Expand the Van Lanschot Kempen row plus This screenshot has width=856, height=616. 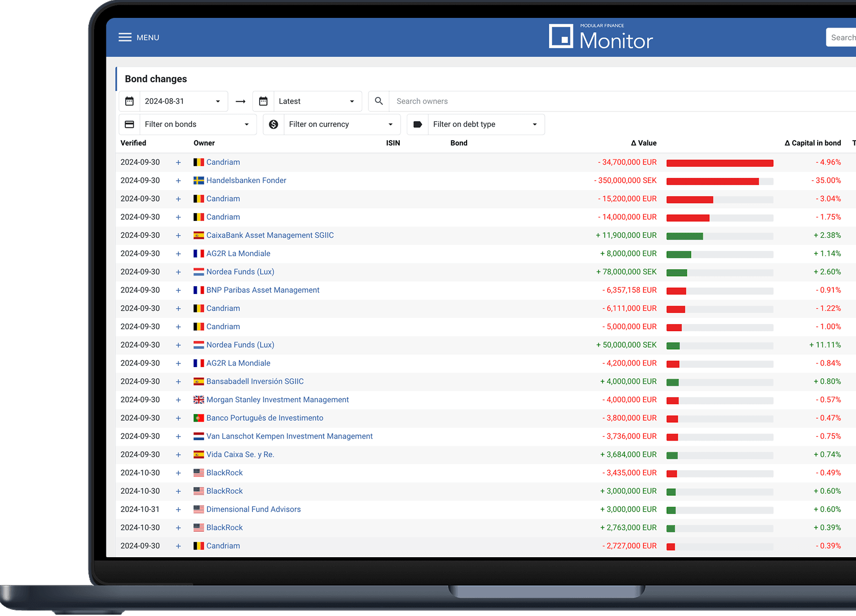coord(178,437)
